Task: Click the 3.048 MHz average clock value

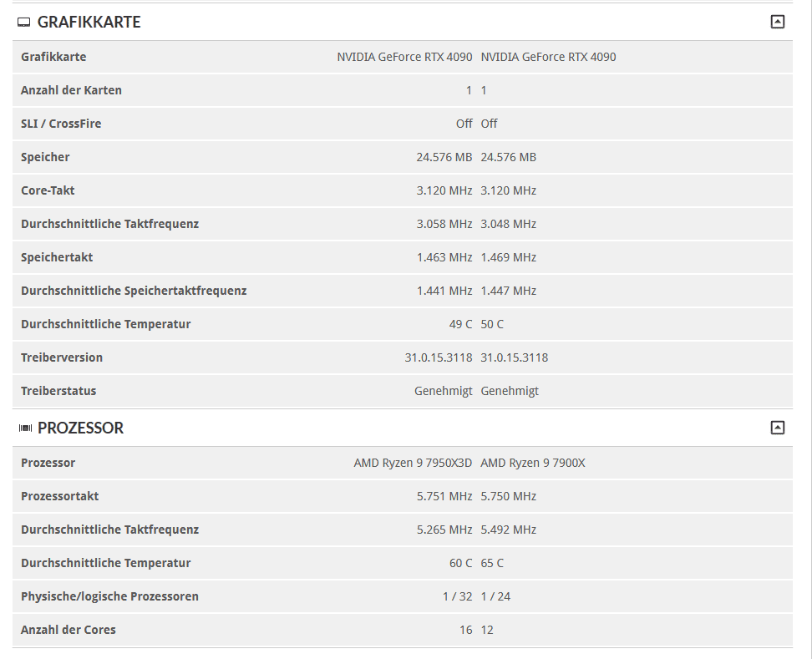Action: pos(509,224)
